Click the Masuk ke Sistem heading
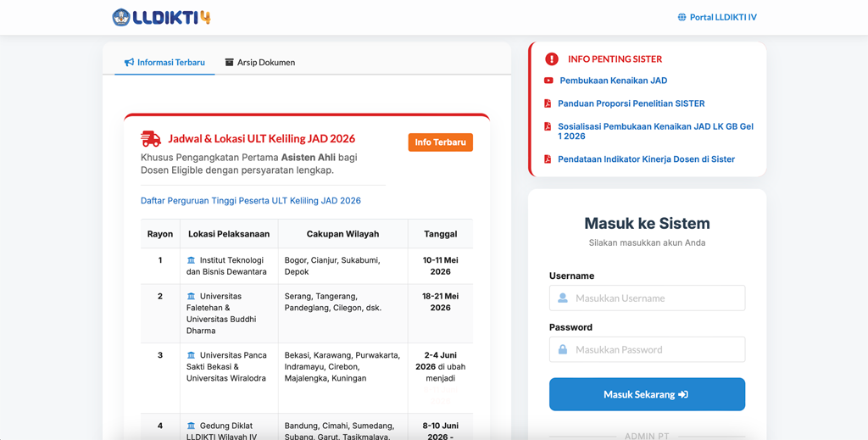Screen dimensions: 868x440 647,224
